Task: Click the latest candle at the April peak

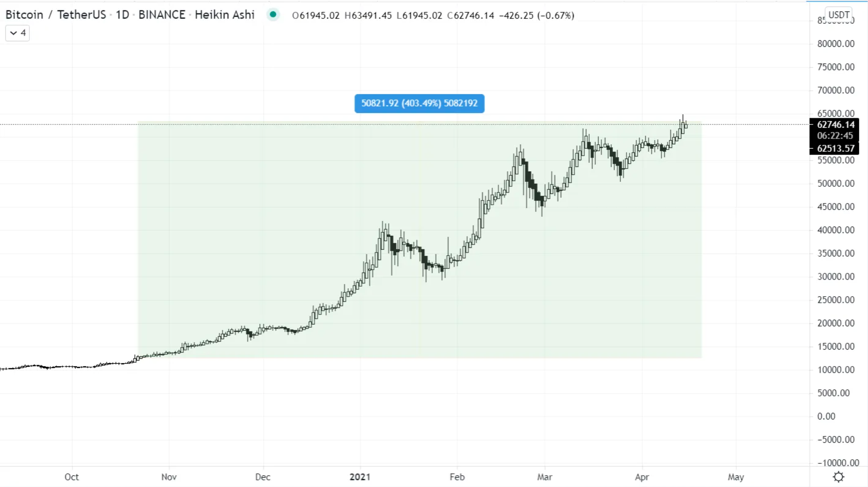Action: 686,126
